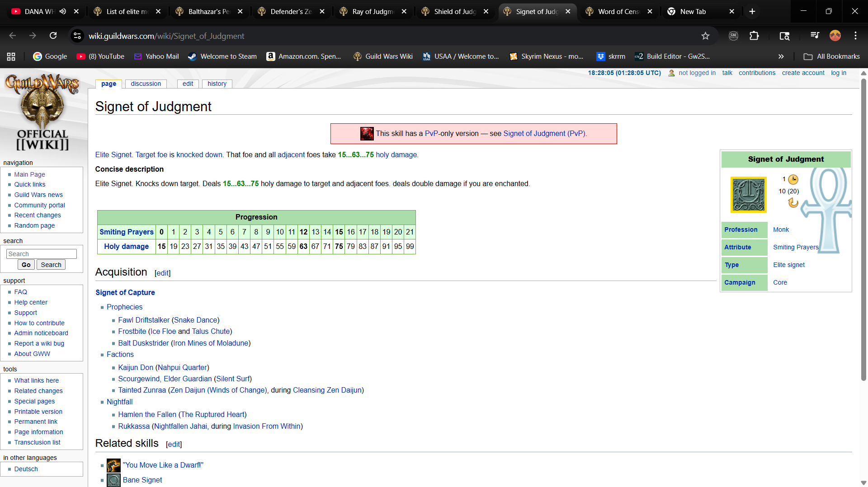Click the wiki search input field

[x=42, y=254]
